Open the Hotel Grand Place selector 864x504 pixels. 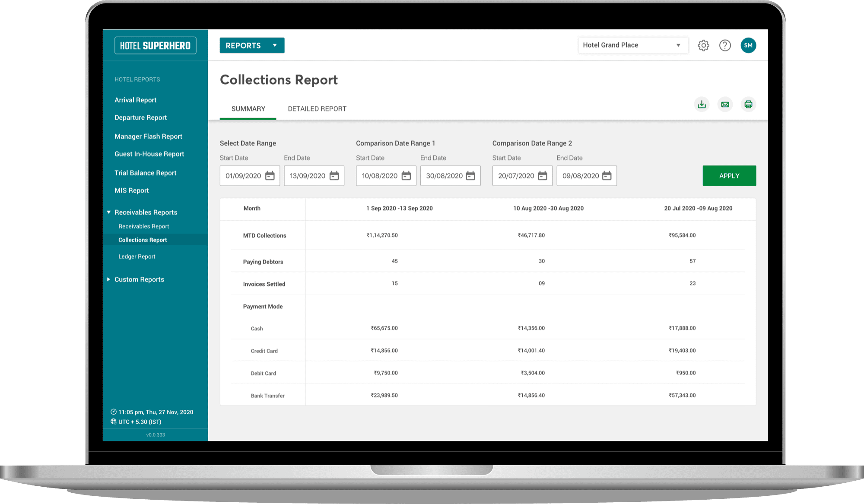[632, 45]
